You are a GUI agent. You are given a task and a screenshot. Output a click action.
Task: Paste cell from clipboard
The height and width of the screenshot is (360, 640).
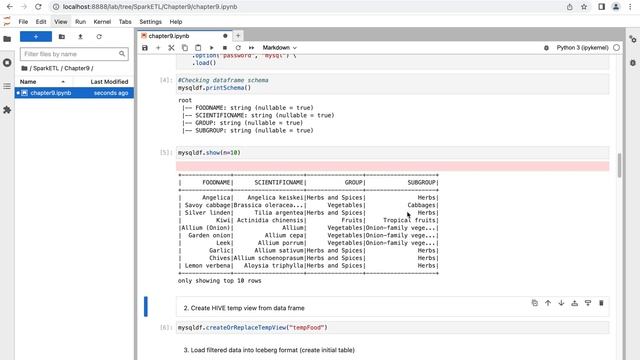click(198, 48)
